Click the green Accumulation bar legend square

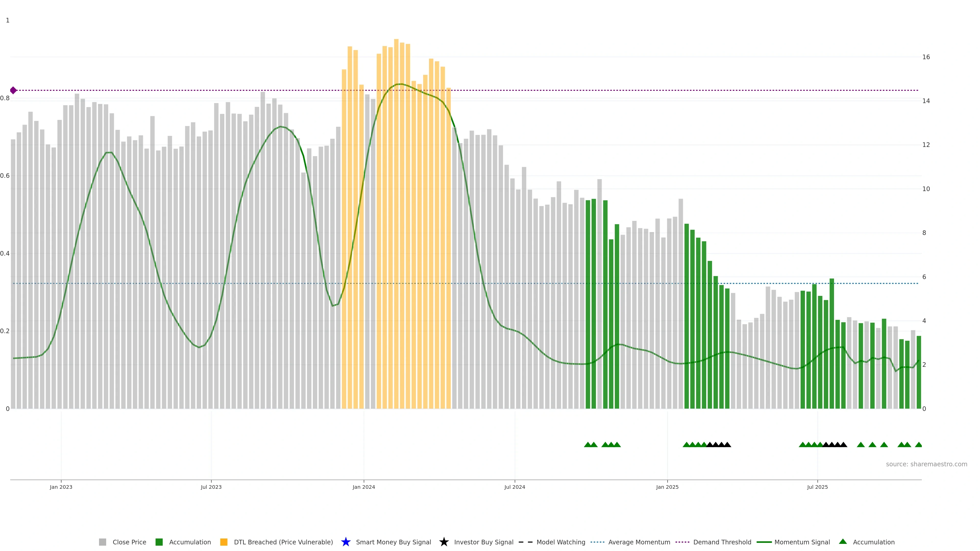[159, 542]
